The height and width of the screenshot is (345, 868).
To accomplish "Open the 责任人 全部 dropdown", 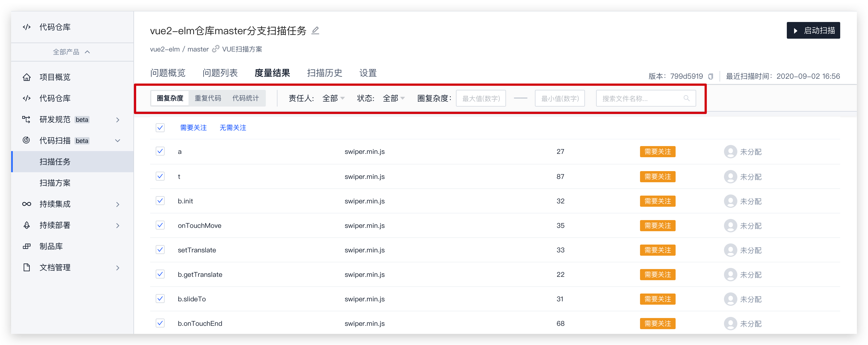I will click(333, 98).
